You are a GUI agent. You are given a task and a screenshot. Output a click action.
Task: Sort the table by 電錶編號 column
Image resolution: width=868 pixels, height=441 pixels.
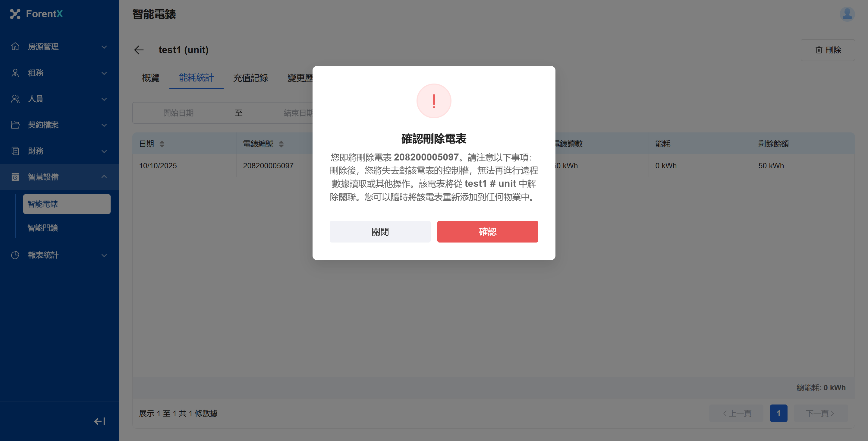coord(281,144)
